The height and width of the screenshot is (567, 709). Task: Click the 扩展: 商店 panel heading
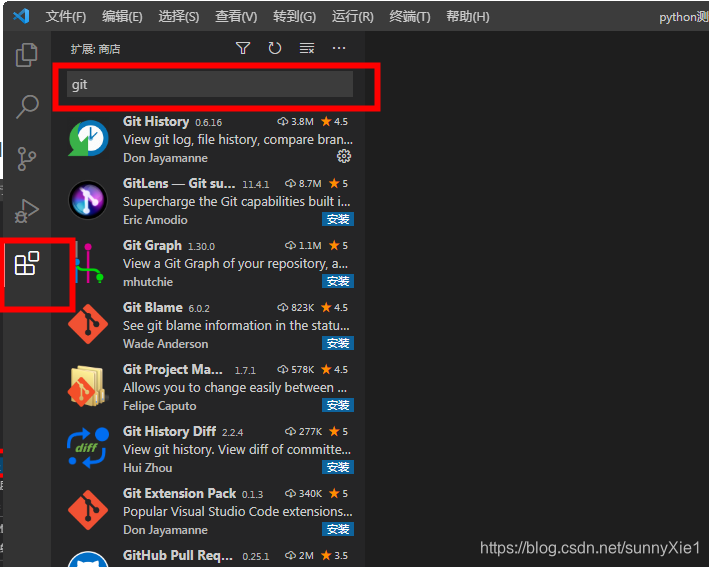(95, 49)
